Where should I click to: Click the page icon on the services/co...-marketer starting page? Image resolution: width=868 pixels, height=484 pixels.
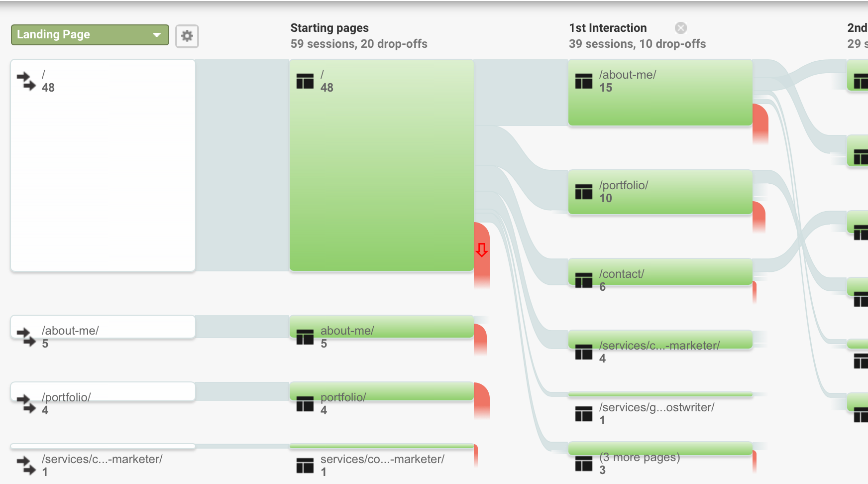pyautogui.click(x=304, y=465)
